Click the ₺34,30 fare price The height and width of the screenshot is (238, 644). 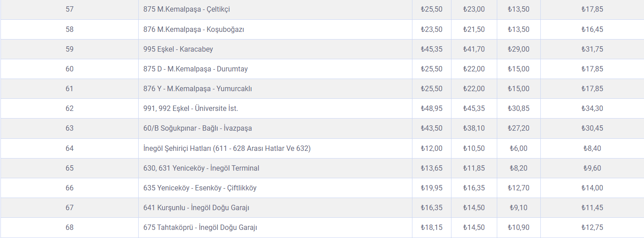(x=592, y=108)
